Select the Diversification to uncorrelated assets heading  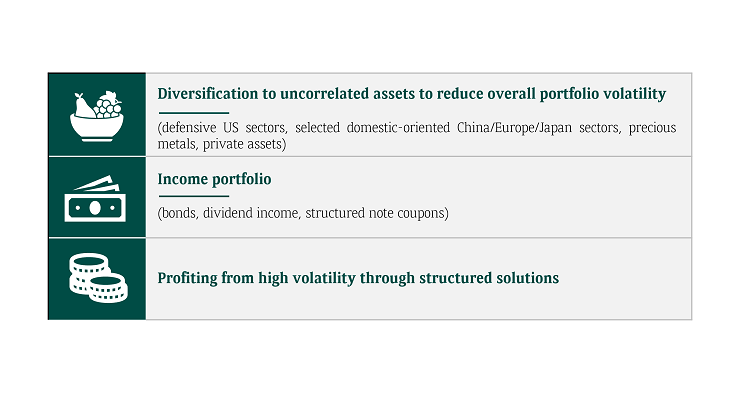click(411, 94)
